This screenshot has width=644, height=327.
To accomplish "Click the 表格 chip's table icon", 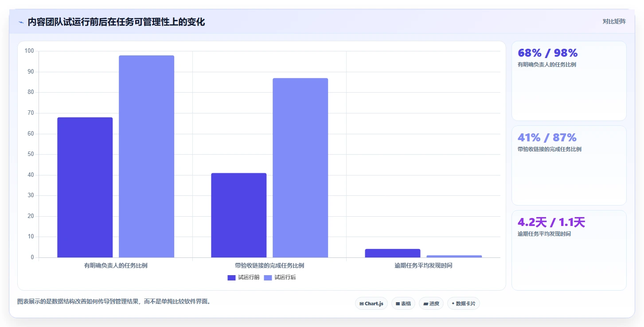I will pyautogui.click(x=398, y=304).
